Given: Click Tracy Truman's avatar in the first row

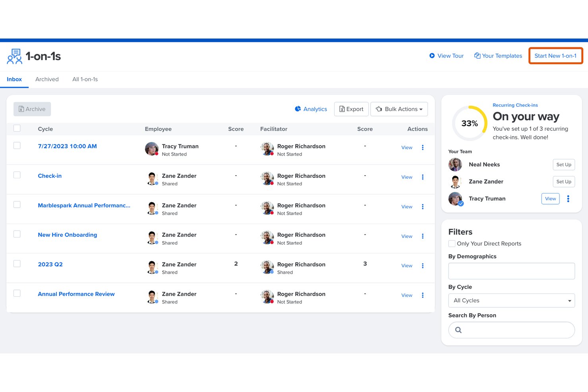Looking at the screenshot, I should 152,149.
